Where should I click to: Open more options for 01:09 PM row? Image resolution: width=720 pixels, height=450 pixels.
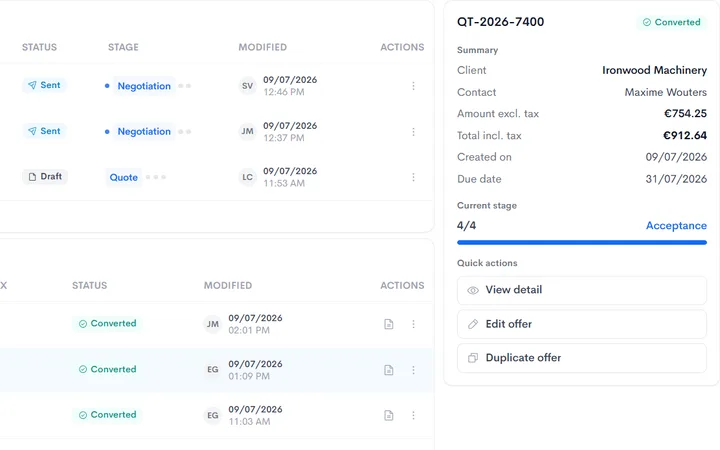point(413,370)
